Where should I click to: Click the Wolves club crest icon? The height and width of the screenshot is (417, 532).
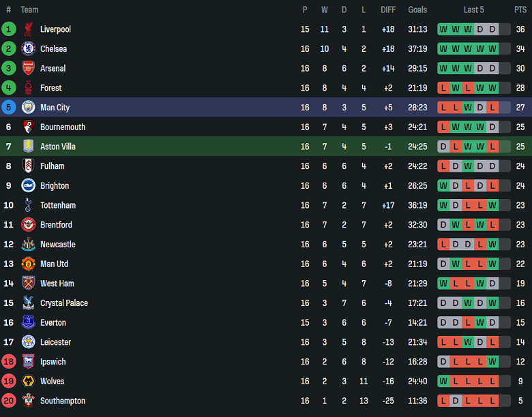[28, 382]
